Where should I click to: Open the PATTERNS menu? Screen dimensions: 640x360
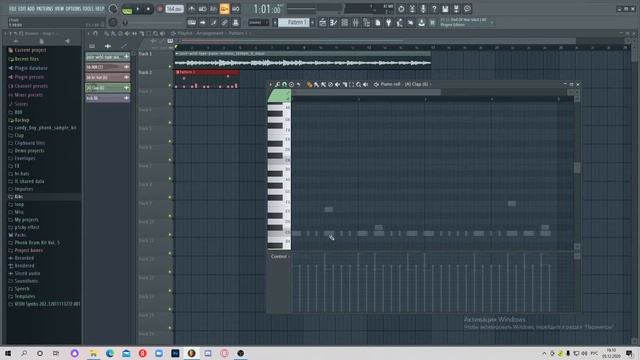coord(44,9)
